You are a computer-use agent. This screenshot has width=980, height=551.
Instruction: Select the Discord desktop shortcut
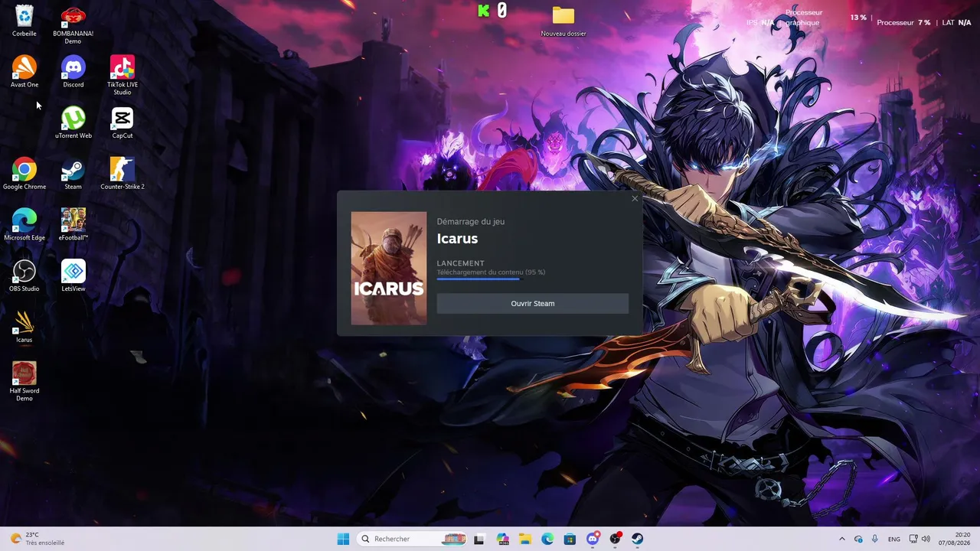73,72
